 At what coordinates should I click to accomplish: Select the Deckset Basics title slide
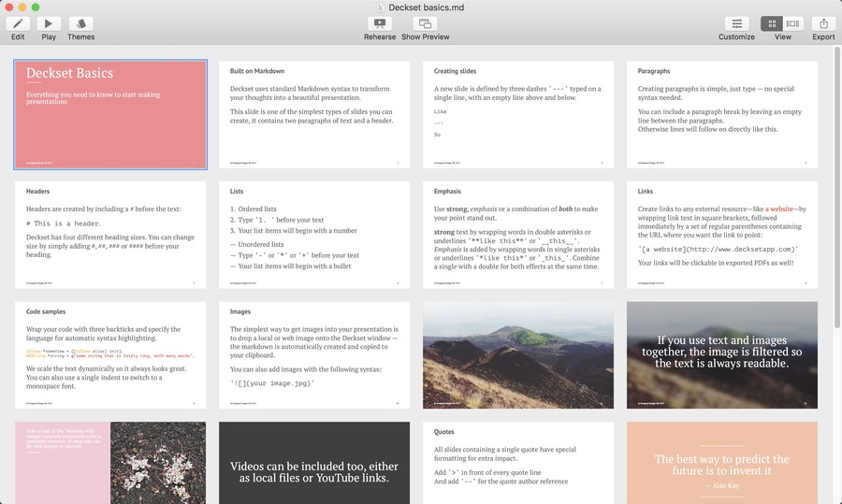(x=110, y=114)
